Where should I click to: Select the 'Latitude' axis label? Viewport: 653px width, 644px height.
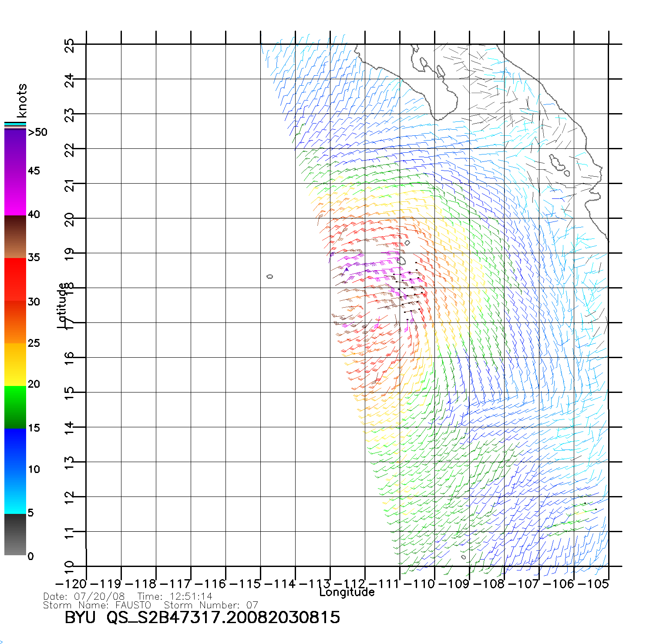tap(62, 305)
